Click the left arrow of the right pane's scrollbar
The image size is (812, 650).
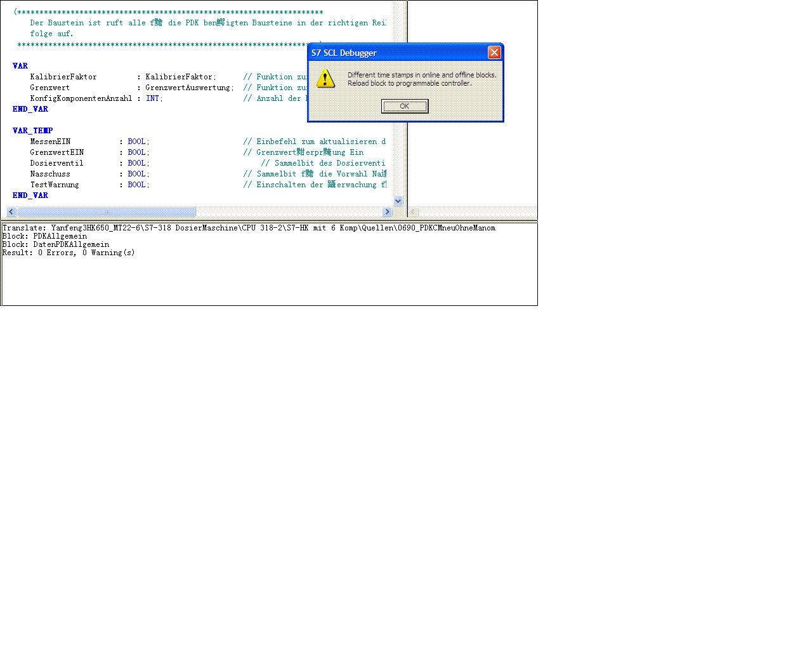tap(414, 211)
